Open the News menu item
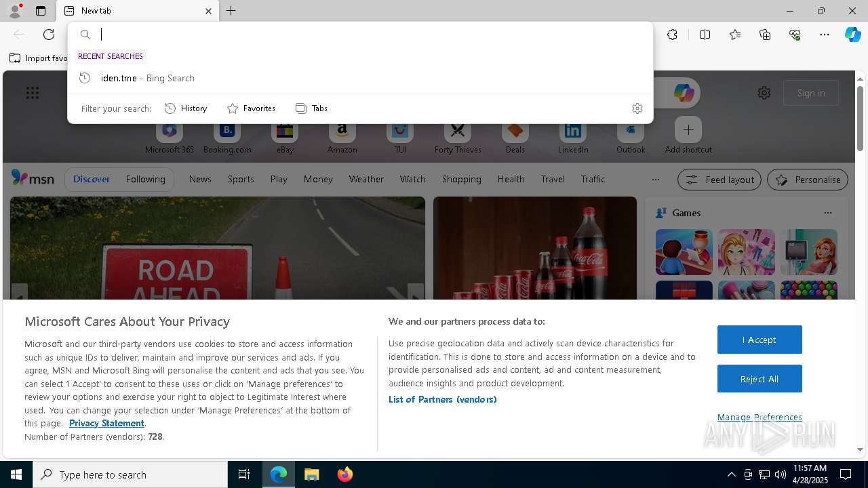868x488 pixels. (x=200, y=179)
